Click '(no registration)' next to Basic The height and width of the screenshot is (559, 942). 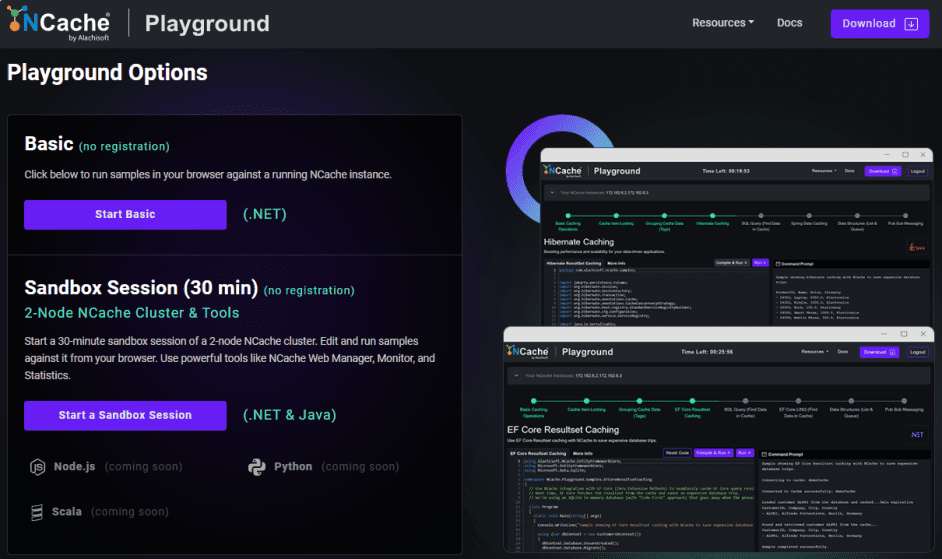point(124,147)
